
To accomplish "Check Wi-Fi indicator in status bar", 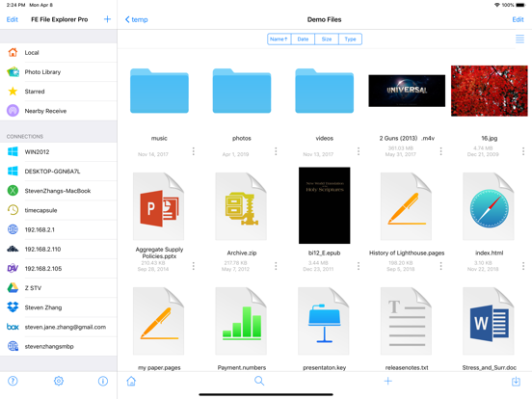I will (x=497, y=5).
